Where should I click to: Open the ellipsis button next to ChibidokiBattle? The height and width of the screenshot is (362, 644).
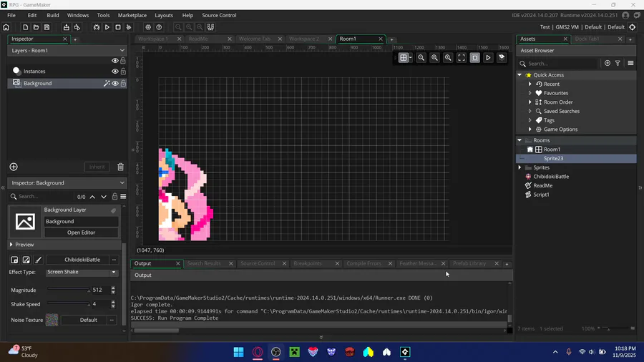coord(114,260)
